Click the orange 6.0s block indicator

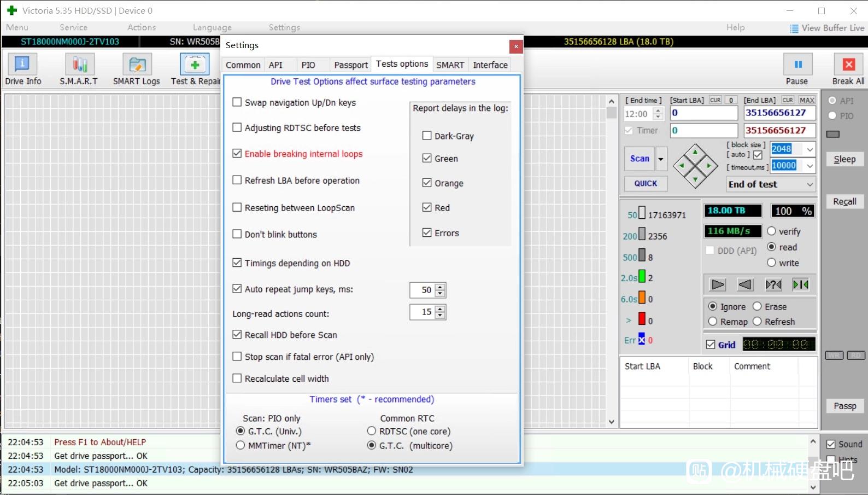coord(642,298)
